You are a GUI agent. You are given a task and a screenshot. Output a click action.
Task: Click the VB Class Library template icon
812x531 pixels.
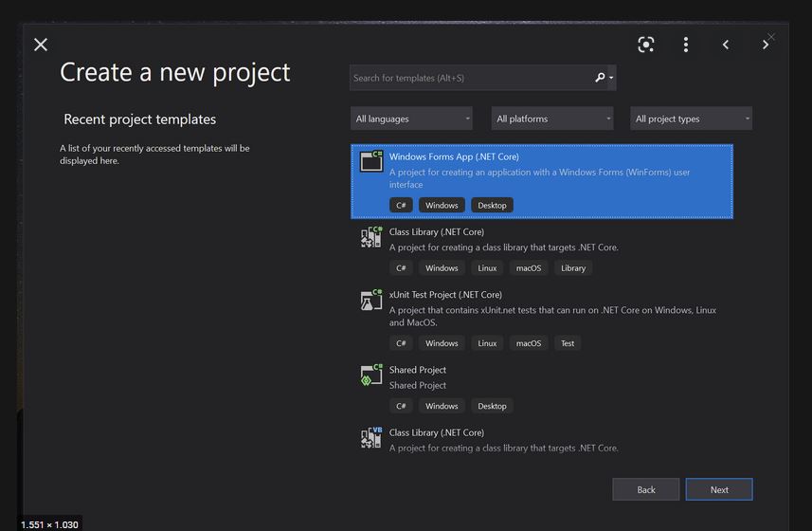[371, 437]
